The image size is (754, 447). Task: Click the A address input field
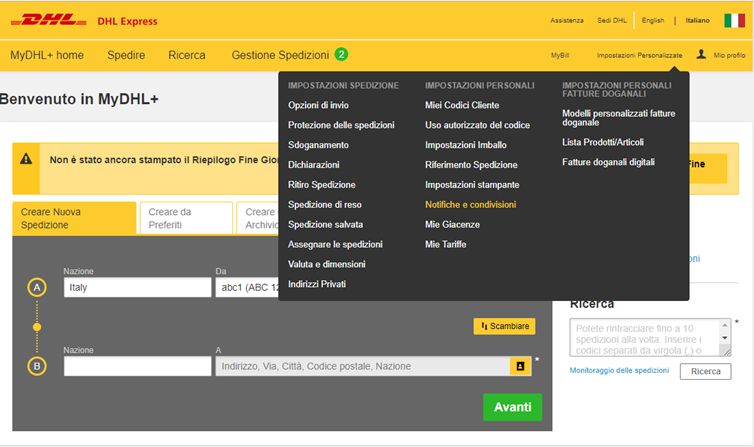coord(363,366)
